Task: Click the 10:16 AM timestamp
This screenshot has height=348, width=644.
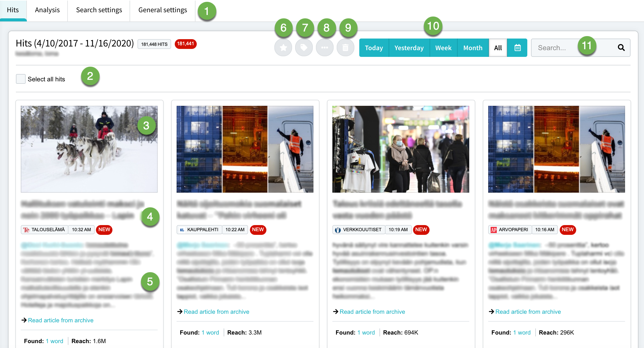Action: pyautogui.click(x=545, y=230)
